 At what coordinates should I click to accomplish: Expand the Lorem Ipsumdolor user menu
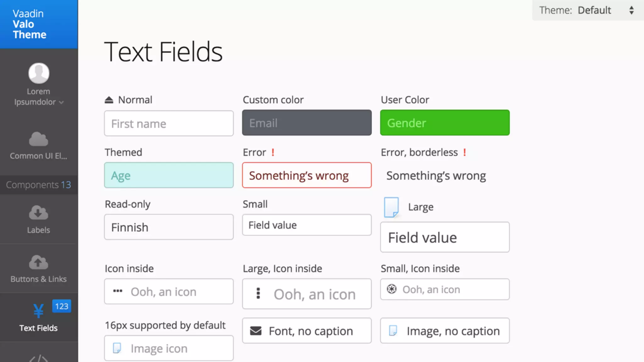tap(38, 97)
